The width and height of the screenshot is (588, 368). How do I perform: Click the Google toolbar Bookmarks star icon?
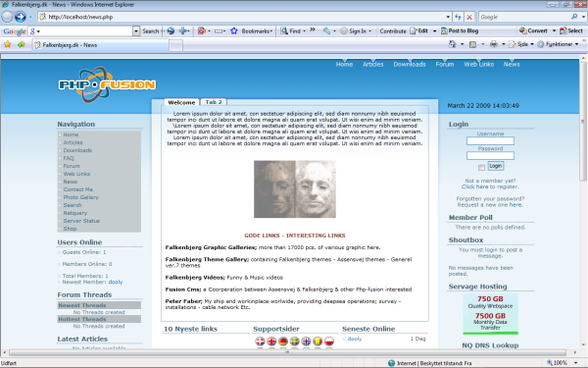click(234, 31)
